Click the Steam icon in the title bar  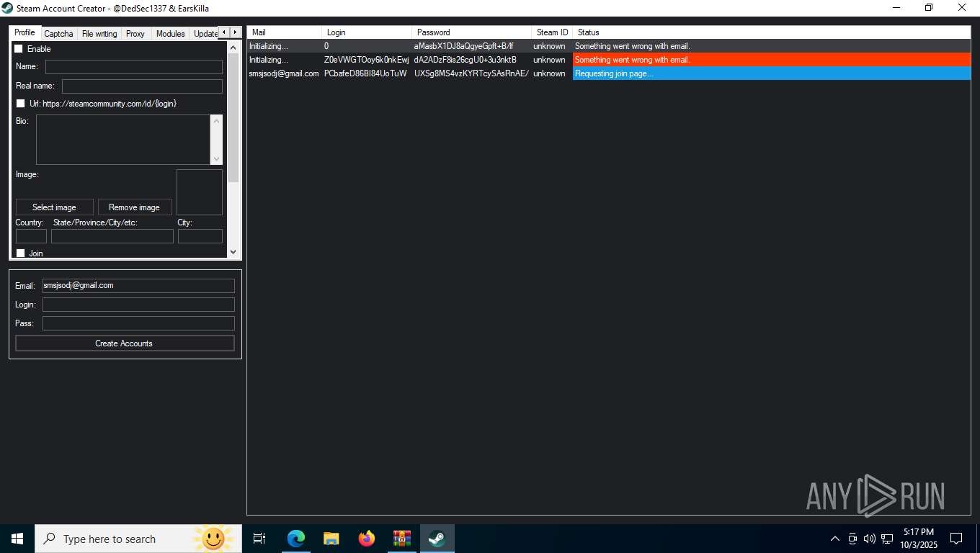click(x=7, y=8)
